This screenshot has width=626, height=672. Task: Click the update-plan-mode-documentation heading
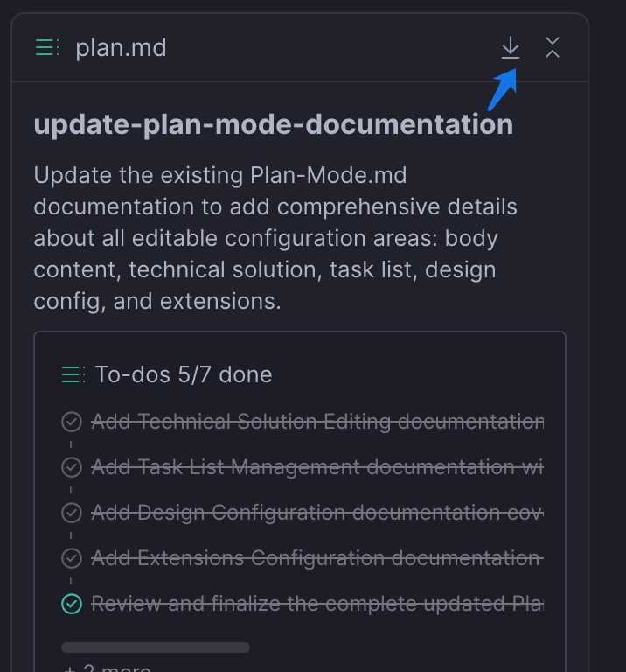[x=273, y=124]
